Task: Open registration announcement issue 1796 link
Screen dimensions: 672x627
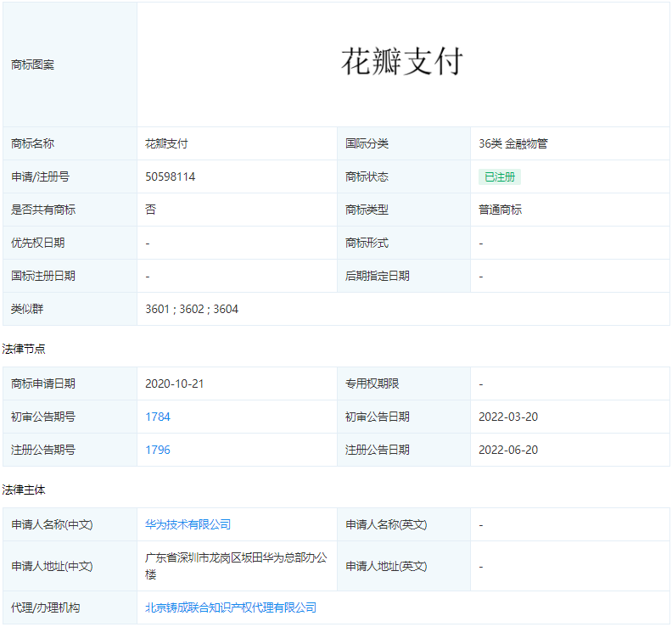Action: pyautogui.click(x=158, y=450)
